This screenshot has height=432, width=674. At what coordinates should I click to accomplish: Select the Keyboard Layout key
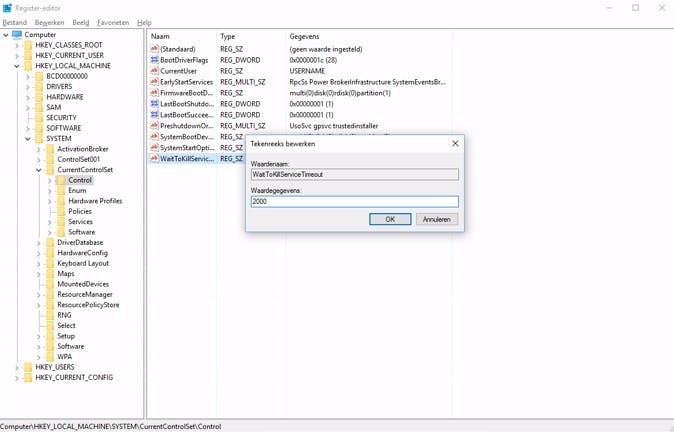[x=83, y=263]
